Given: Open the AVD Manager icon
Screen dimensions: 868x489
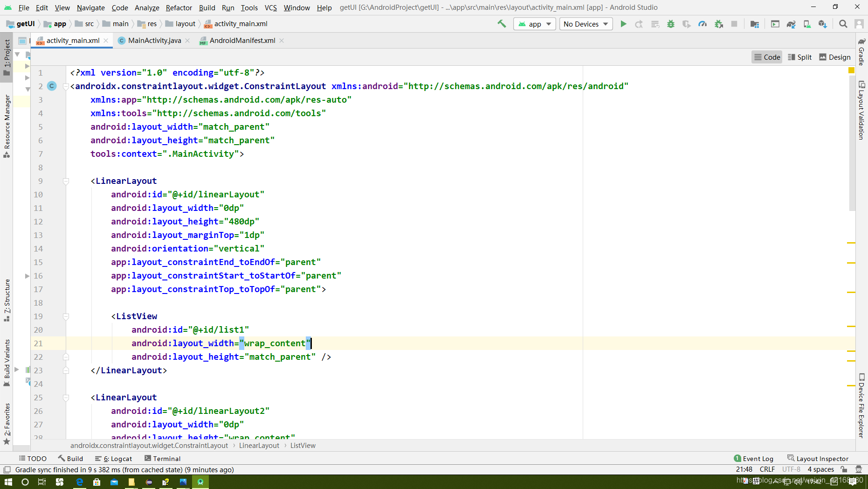Looking at the screenshot, I should pyautogui.click(x=807, y=24).
